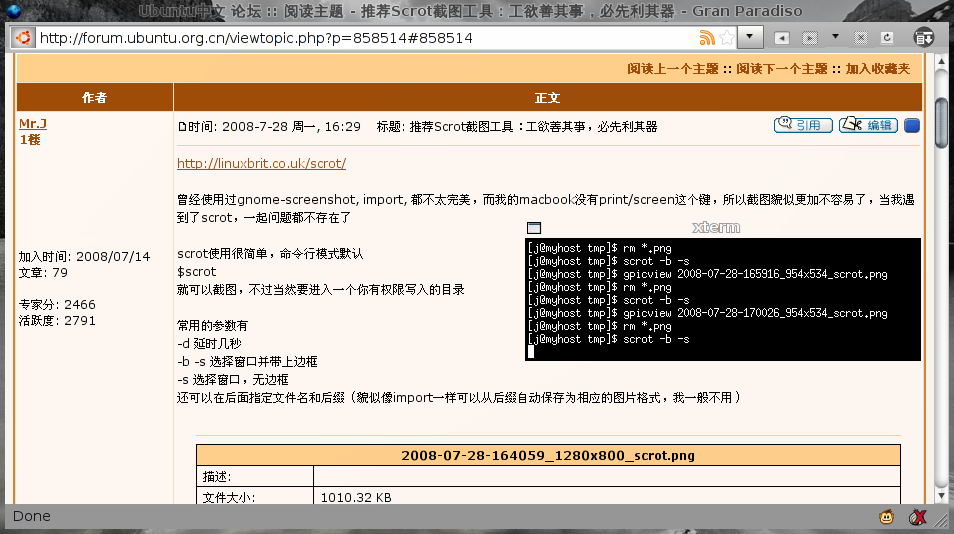
Task: Click the 作者 column header
Action: click(x=95, y=97)
